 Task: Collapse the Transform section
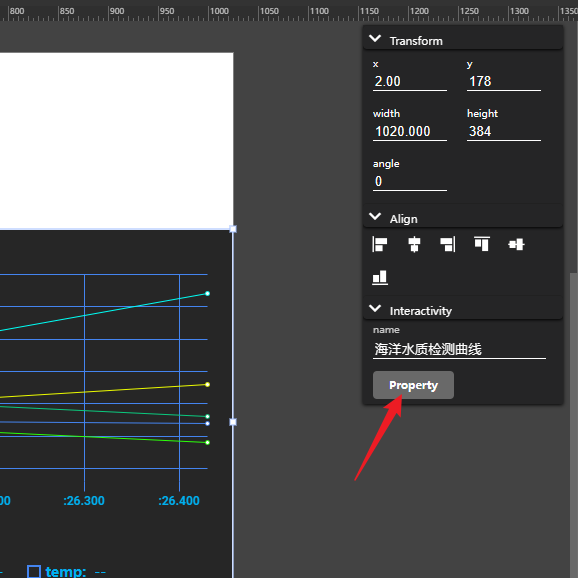[375, 38]
